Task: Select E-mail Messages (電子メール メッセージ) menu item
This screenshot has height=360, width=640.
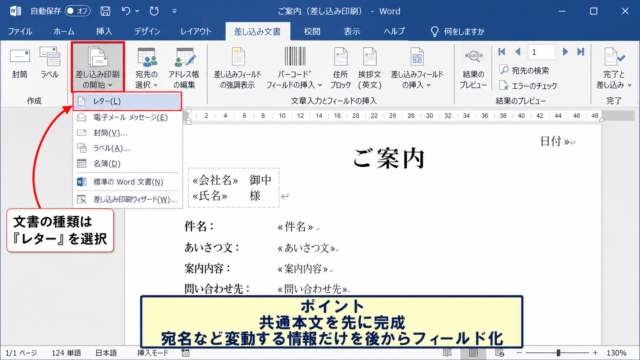Action: tap(127, 118)
